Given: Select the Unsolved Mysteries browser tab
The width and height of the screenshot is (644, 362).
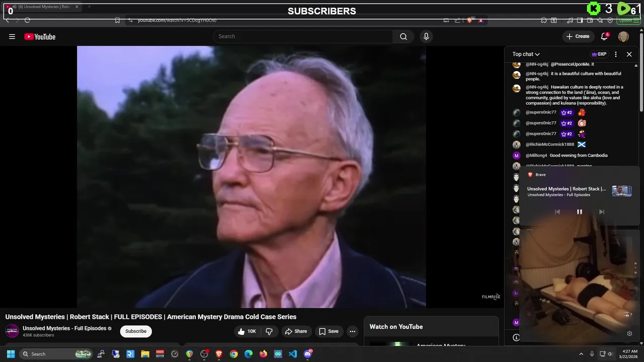Looking at the screenshot, I should tap(42, 7).
